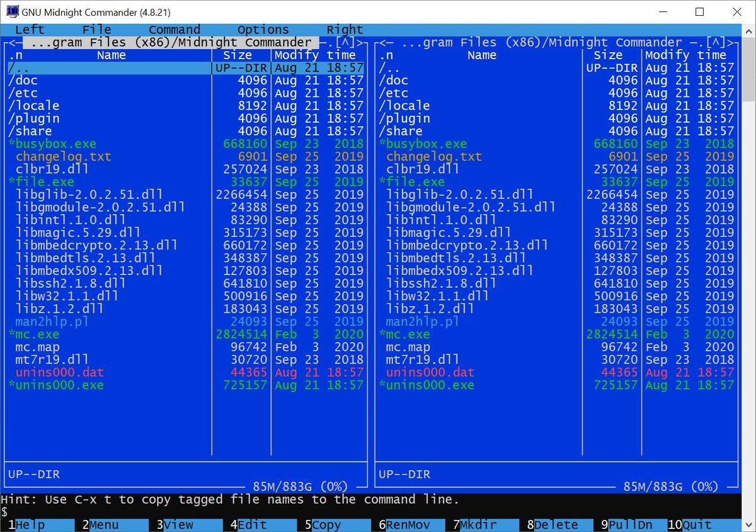Select unins000.dat in left panel
Image resolution: width=756 pixels, height=532 pixels.
(186, 372)
